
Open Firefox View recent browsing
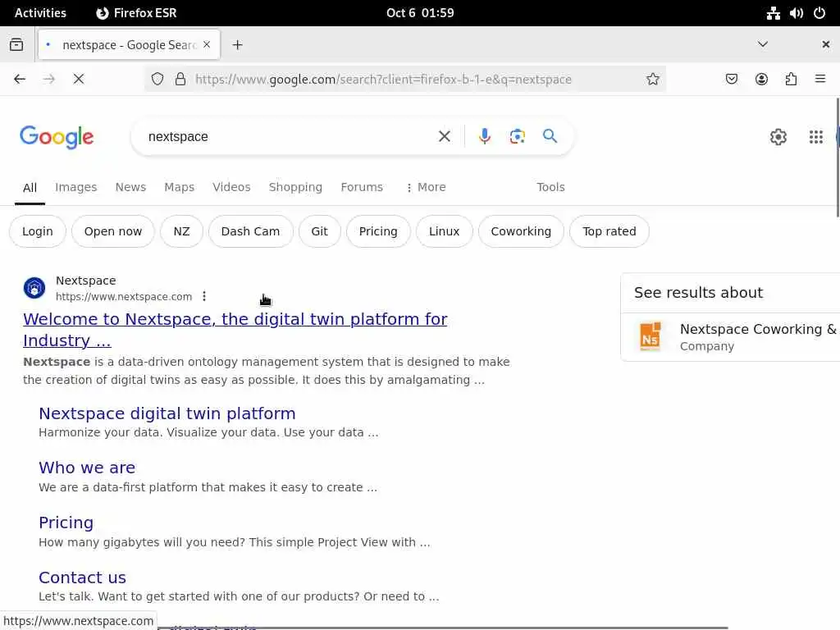tap(16, 44)
